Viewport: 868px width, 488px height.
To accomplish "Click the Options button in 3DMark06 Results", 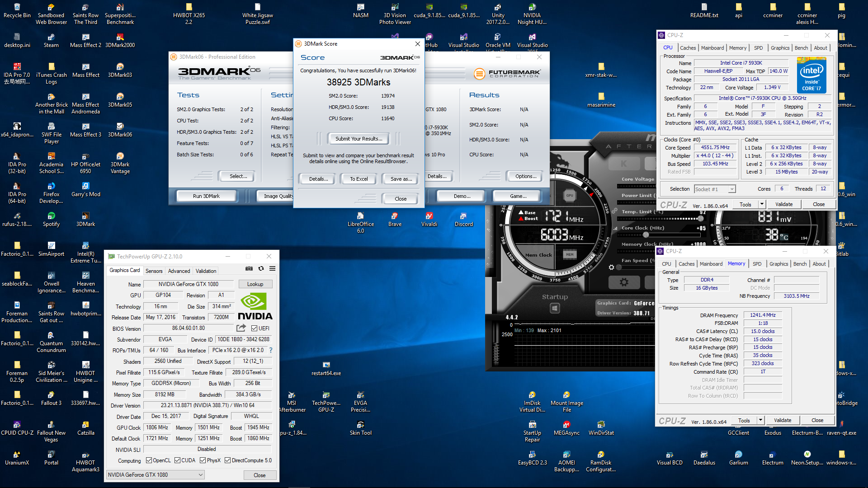I will [526, 176].
